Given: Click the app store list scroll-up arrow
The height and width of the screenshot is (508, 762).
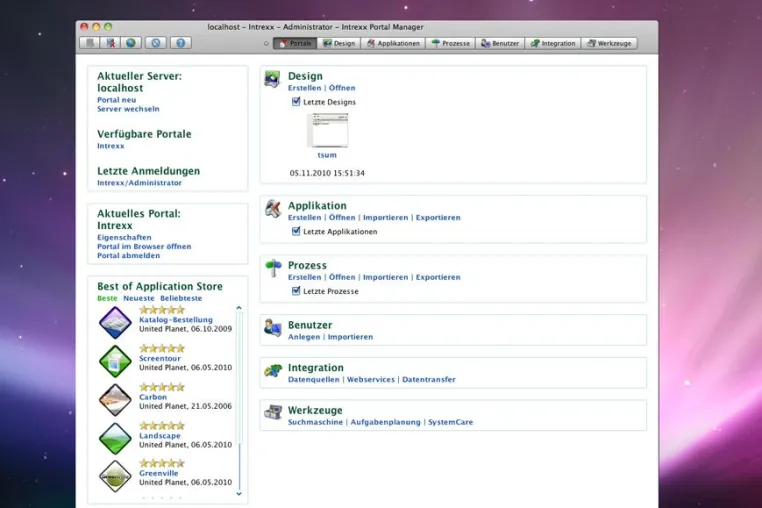Looking at the screenshot, I should click(239, 308).
